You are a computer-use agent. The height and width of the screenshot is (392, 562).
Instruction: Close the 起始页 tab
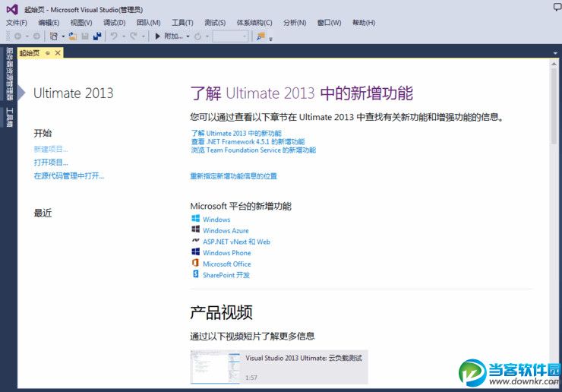58,53
